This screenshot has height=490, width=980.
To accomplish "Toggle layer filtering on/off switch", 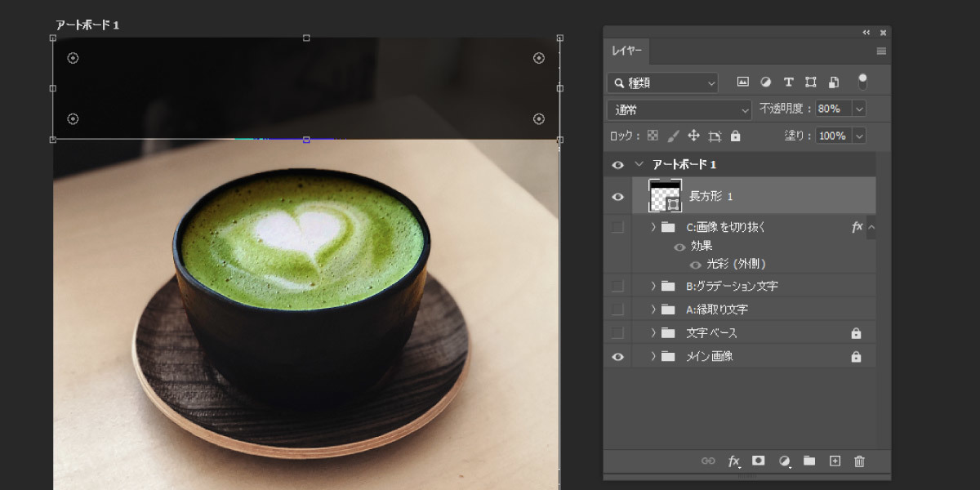I will tap(862, 82).
